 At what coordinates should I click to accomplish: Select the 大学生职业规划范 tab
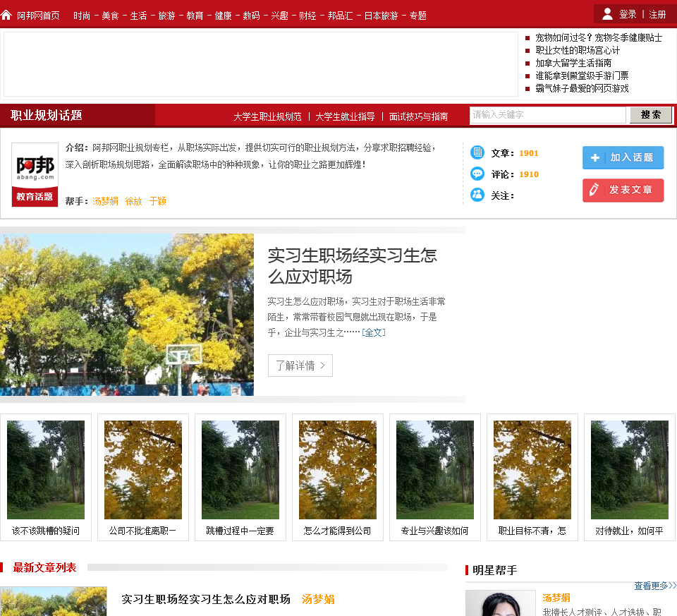[267, 116]
